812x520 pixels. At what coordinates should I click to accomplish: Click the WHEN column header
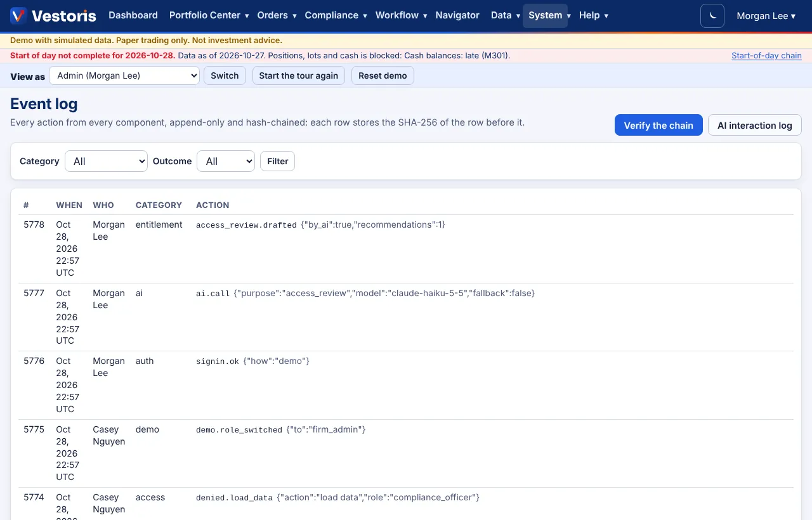coord(69,205)
